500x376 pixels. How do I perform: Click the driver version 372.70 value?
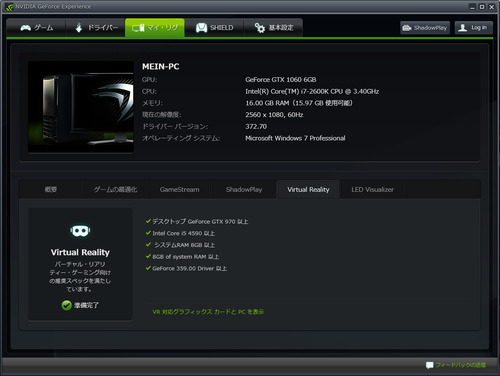coord(256,126)
